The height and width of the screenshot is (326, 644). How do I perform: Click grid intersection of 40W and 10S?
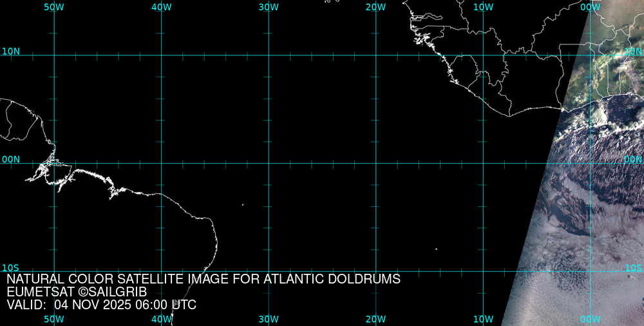pos(161,271)
